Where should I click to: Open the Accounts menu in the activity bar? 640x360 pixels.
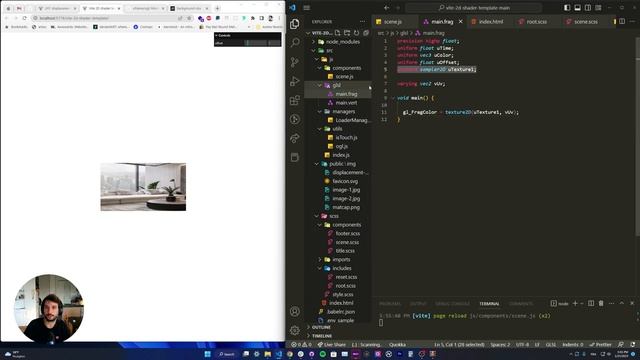[x=295, y=311]
